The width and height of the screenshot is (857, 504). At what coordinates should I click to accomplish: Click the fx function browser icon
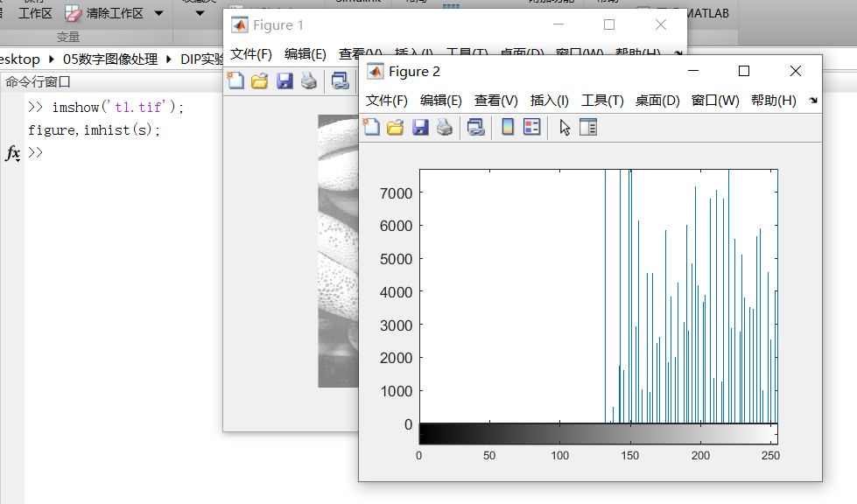tap(13, 153)
